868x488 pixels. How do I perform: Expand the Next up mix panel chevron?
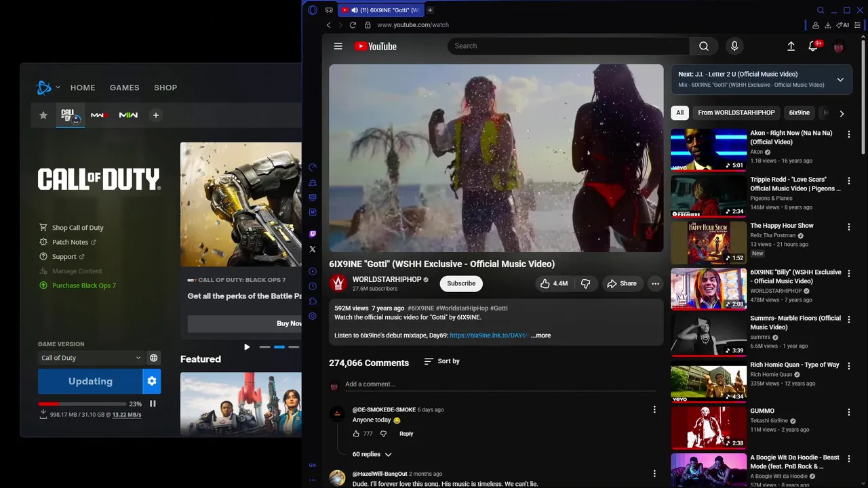click(x=840, y=79)
